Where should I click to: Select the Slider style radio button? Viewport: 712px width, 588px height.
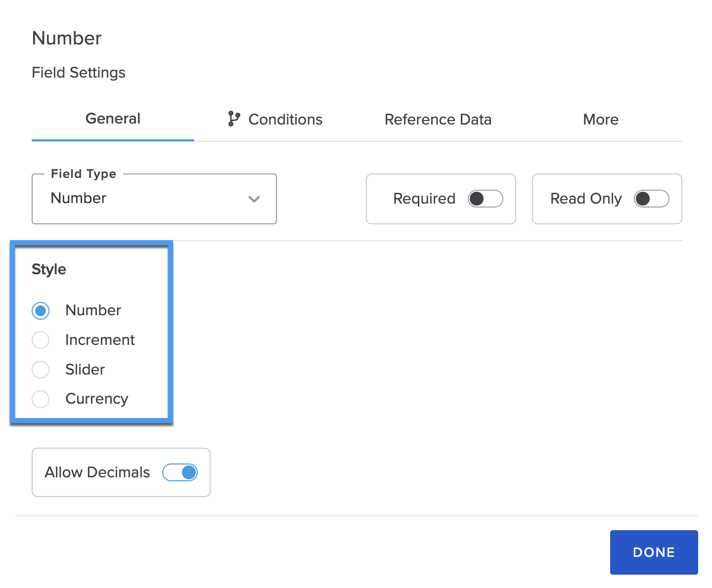(41, 370)
